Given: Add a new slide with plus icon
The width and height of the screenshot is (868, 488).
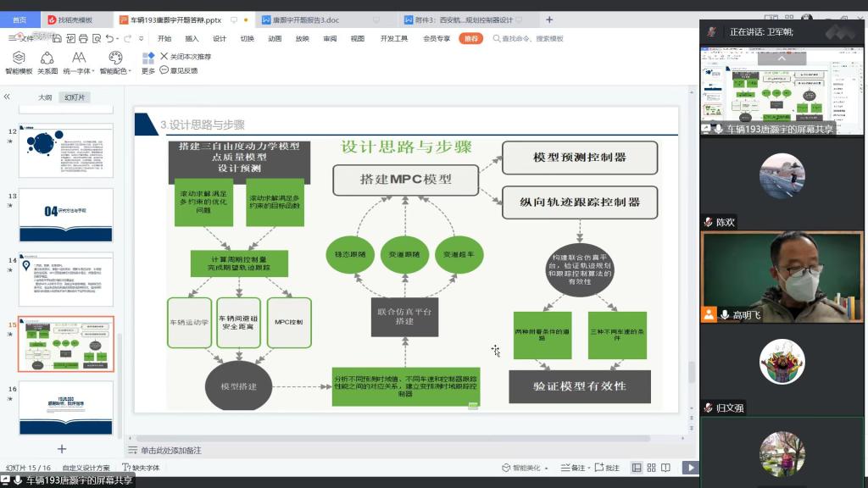Looking at the screenshot, I should tap(61, 448).
